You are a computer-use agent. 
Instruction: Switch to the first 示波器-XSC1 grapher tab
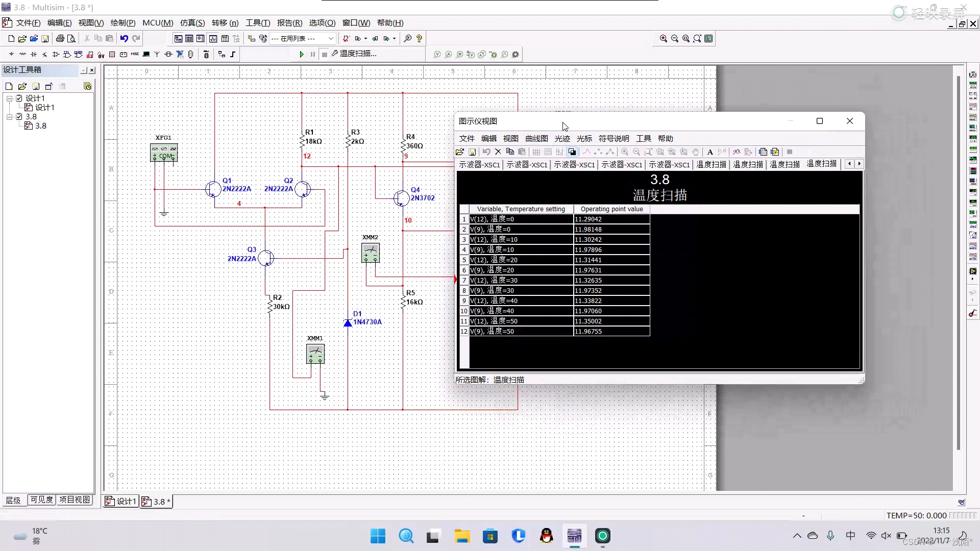[479, 164]
